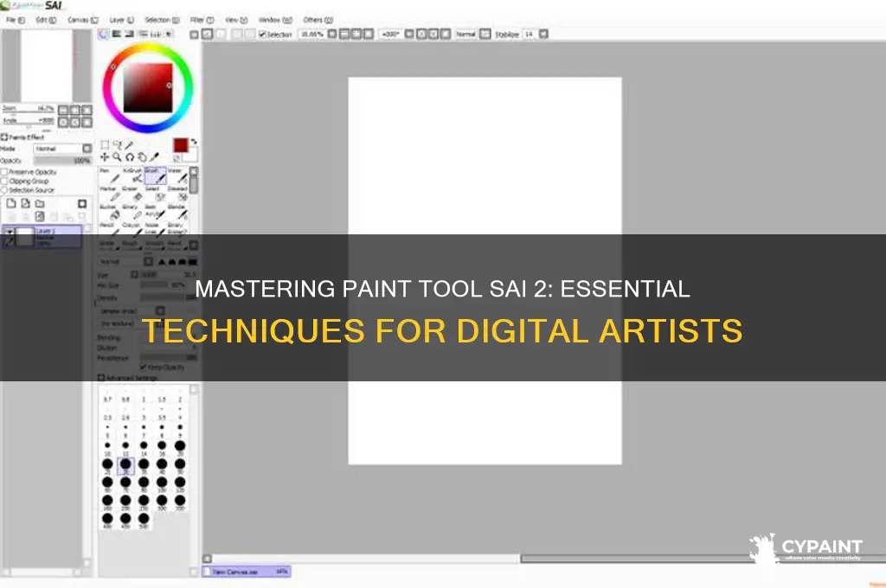The width and height of the screenshot is (886, 588).
Task: Select the lasso selection tool
Action: pyautogui.click(x=117, y=145)
